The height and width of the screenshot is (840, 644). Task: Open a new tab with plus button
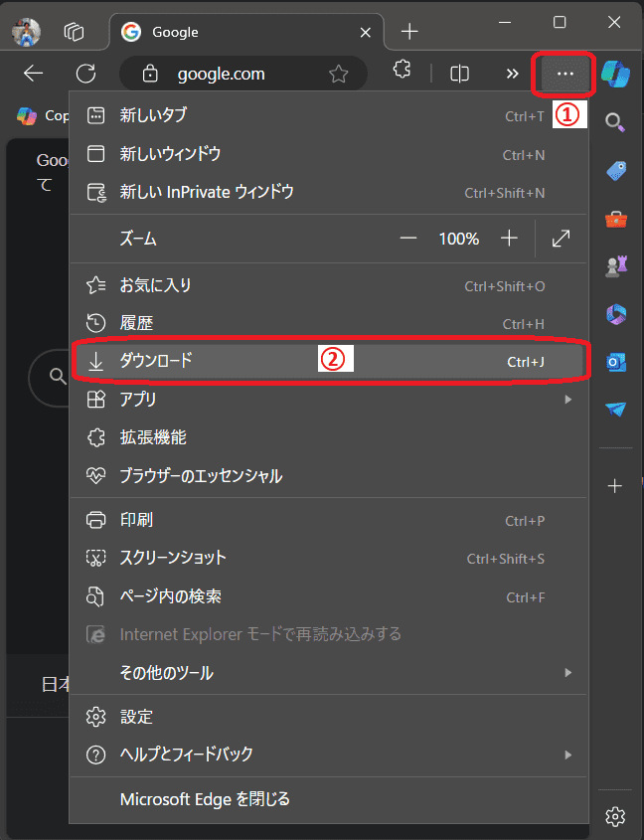point(409,32)
